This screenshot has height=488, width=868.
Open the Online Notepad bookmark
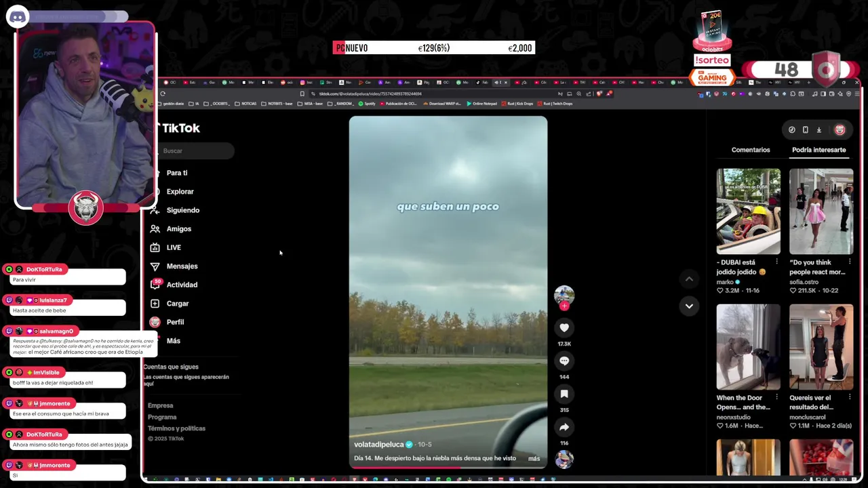pyautogui.click(x=481, y=104)
